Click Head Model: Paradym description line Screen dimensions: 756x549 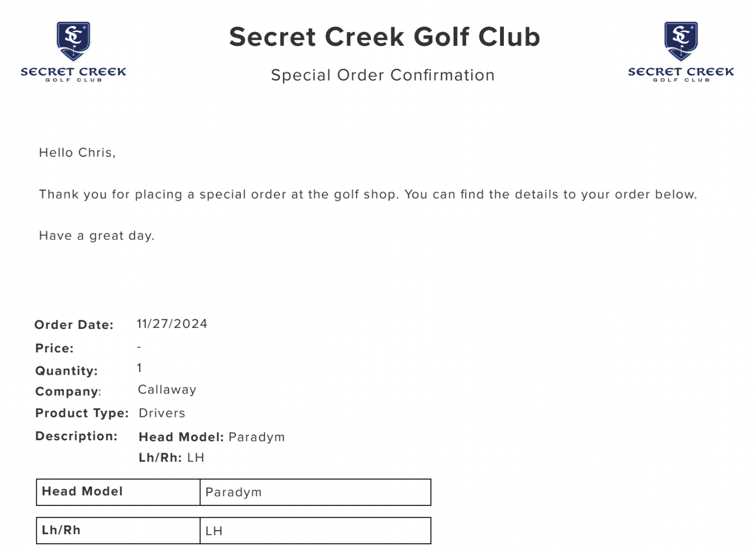[212, 437]
